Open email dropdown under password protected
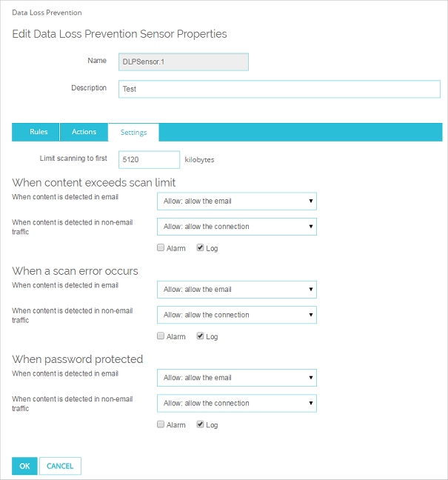The width and height of the screenshot is (448, 480). 237,378
